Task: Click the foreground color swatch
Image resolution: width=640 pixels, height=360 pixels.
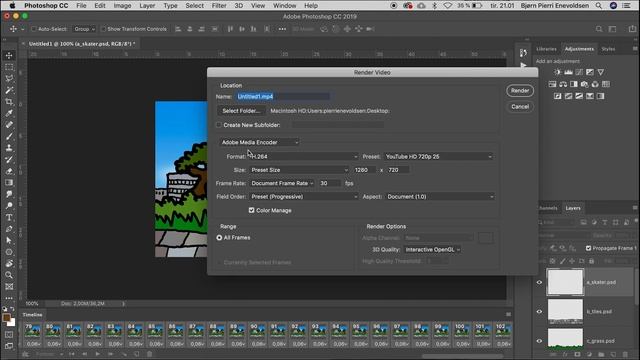Action: pyautogui.click(x=7, y=318)
